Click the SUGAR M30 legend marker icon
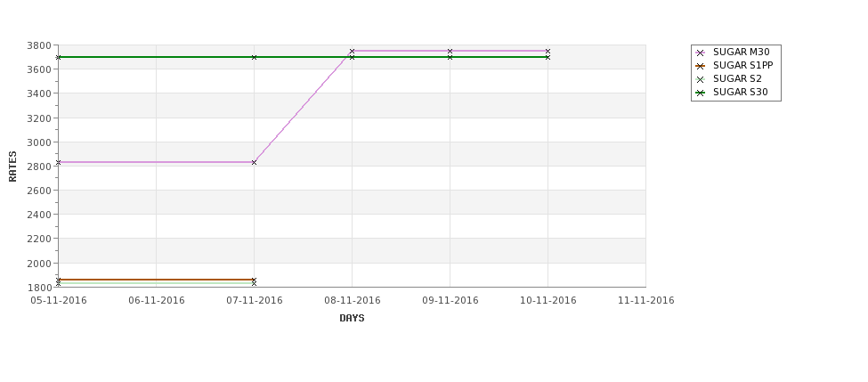The width and height of the screenshot is (868, 382). point(700,53)
